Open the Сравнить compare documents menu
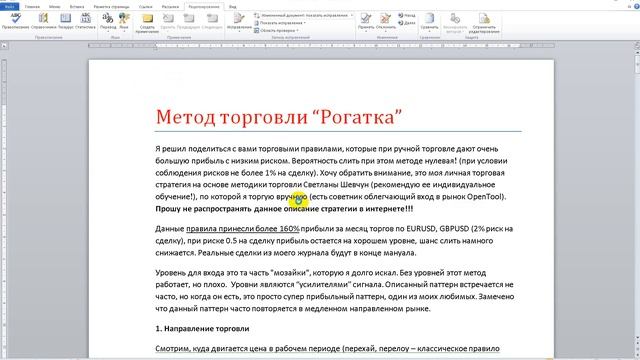Image resolution: width=640 pixels, height=360 pixels. pyautogui.click(x=429, y=22)
